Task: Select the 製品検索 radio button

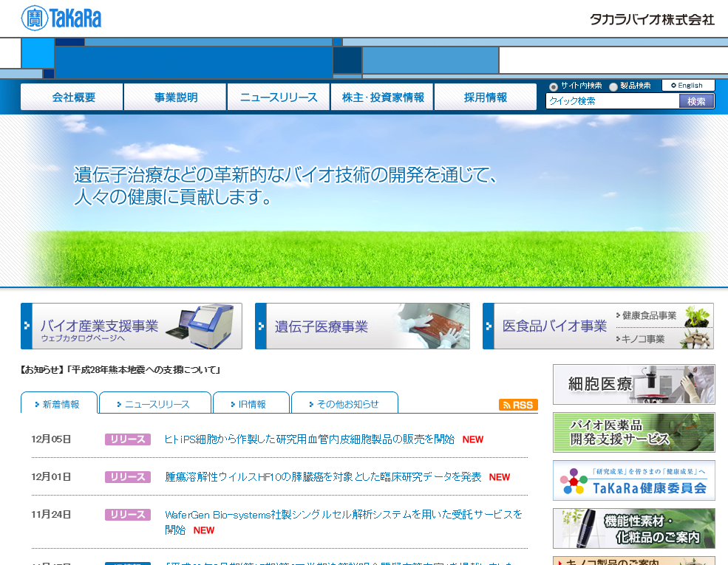Action: pos(613,86)
